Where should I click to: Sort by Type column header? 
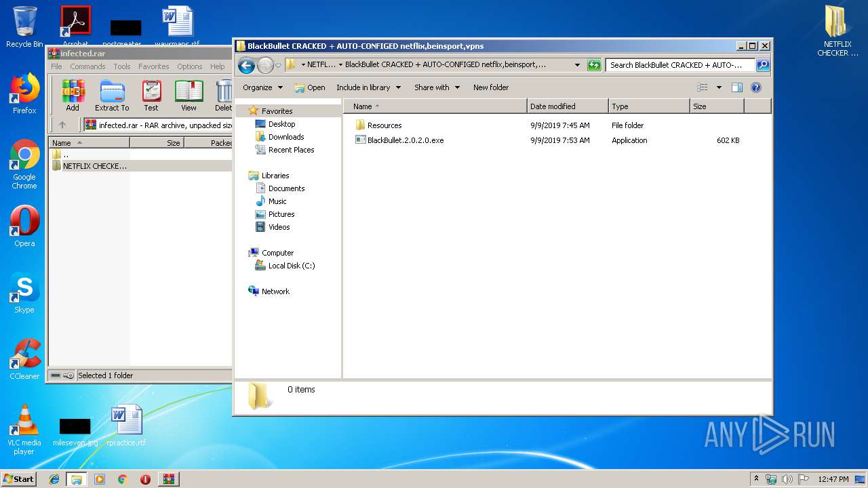tap(649, 106)
